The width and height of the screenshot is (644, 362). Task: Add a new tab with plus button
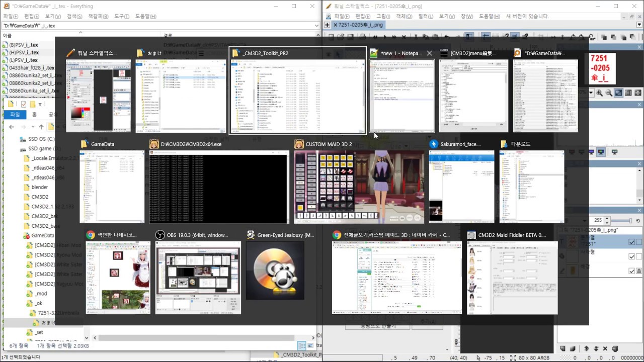[x=327, y=25]
